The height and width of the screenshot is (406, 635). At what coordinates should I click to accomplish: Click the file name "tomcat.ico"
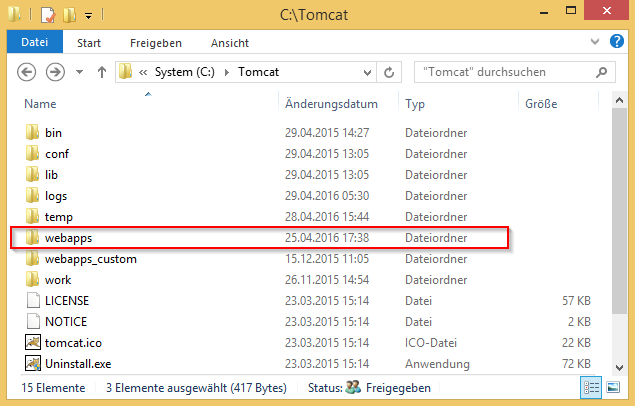pos(73,343)
